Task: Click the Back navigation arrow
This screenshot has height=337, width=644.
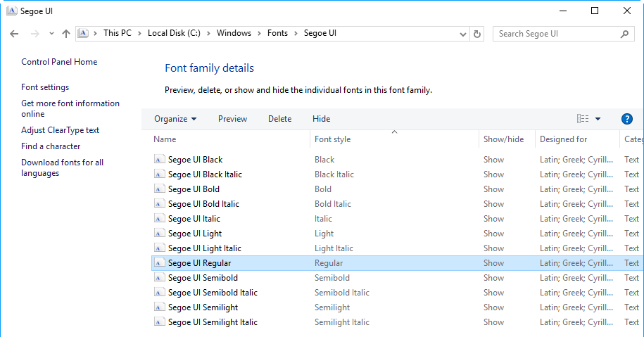Action: coord(15,34)
